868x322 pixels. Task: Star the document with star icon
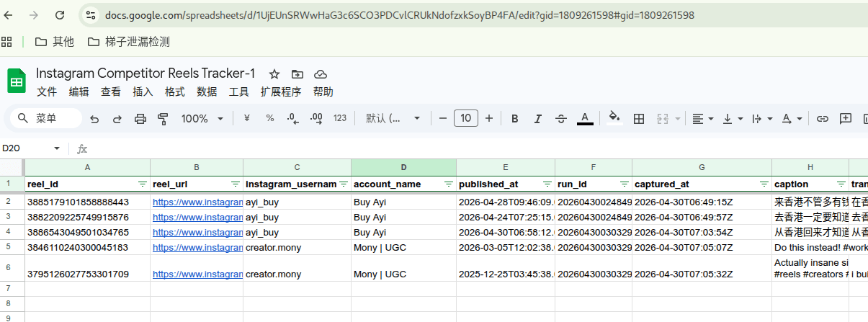click(x=274, y=74)
